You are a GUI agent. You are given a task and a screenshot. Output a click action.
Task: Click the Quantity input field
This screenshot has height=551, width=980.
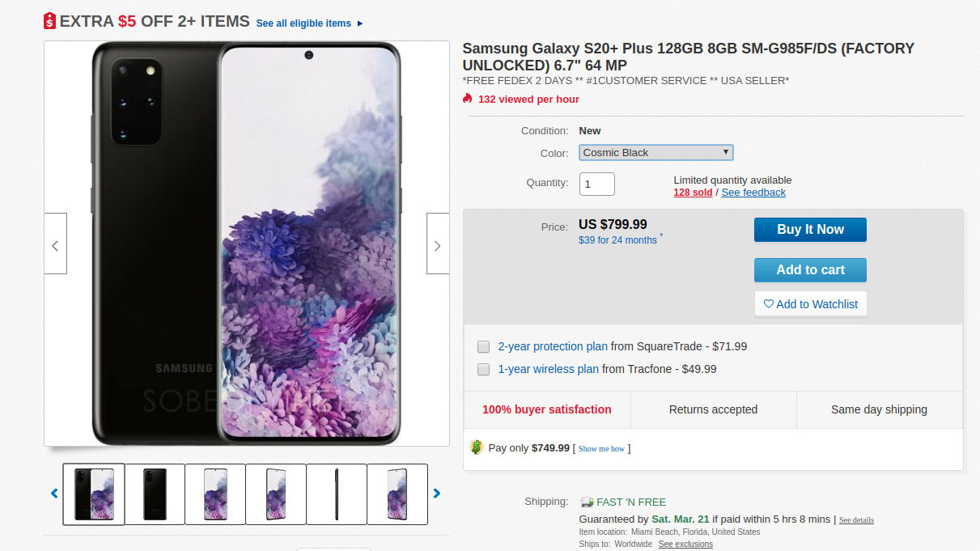point(596,184)
